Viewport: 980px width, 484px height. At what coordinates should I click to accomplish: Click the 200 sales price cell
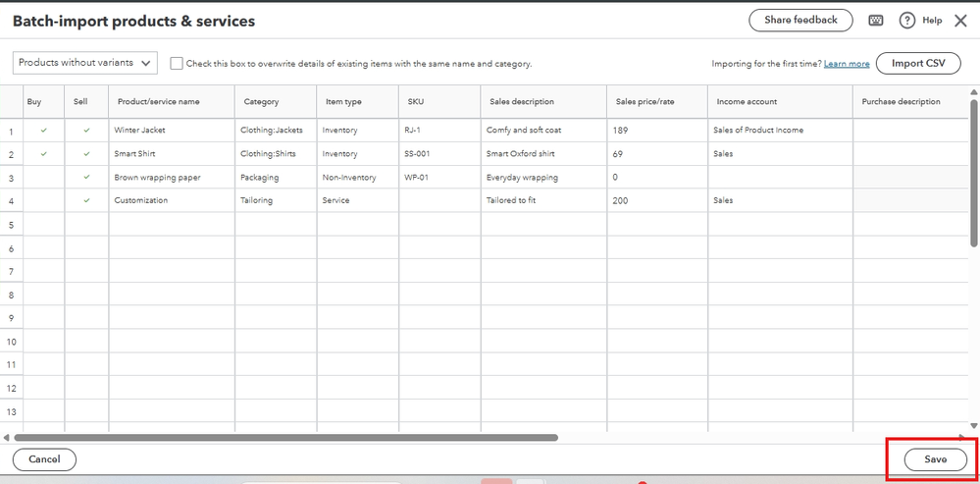[x=657, y=200]
